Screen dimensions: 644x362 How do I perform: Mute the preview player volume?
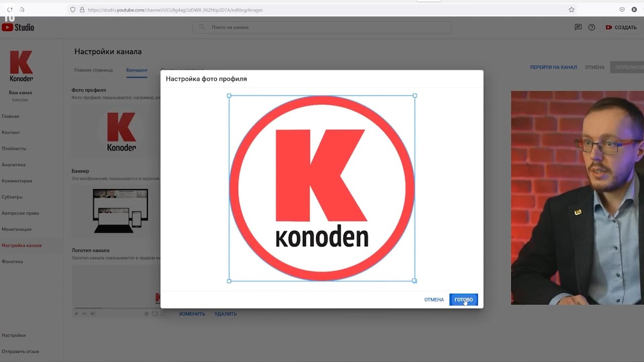tap(93, 314)
